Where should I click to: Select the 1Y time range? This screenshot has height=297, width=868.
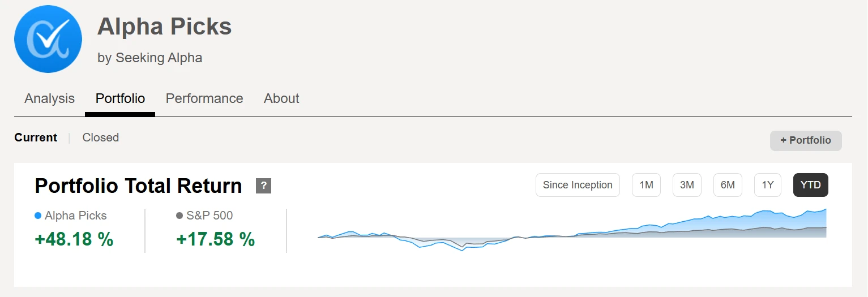(768, 185)
